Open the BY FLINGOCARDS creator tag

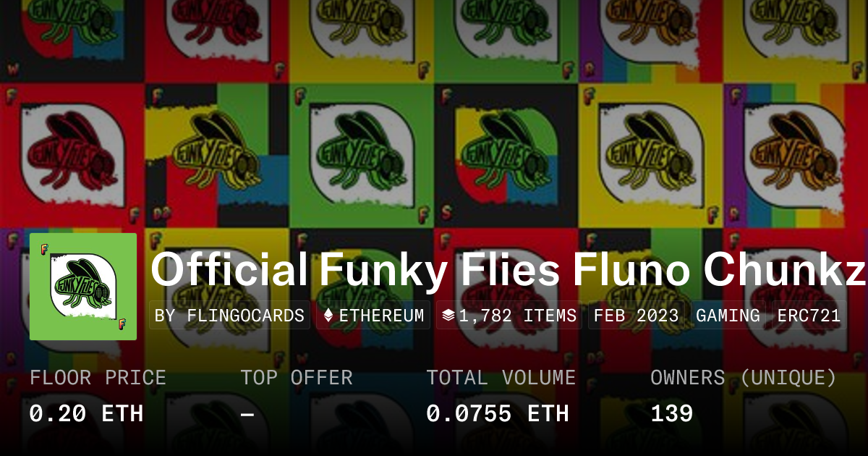(230, 316)
